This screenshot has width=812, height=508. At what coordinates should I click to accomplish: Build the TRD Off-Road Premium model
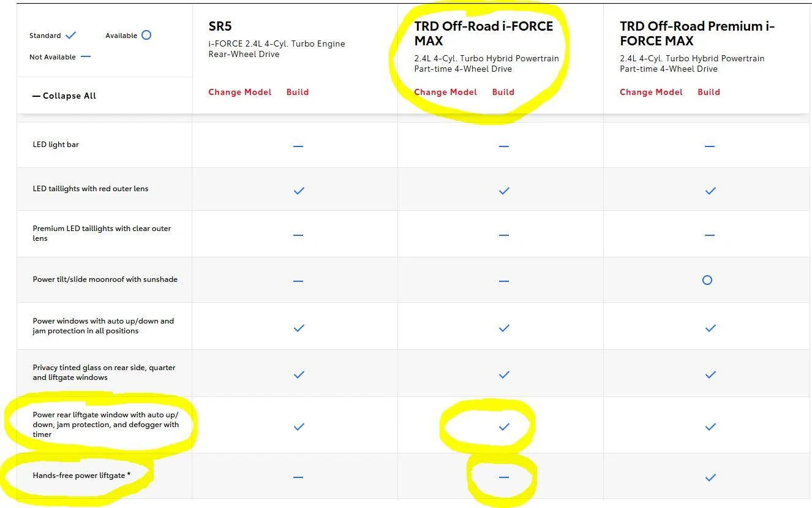[709, 92]
